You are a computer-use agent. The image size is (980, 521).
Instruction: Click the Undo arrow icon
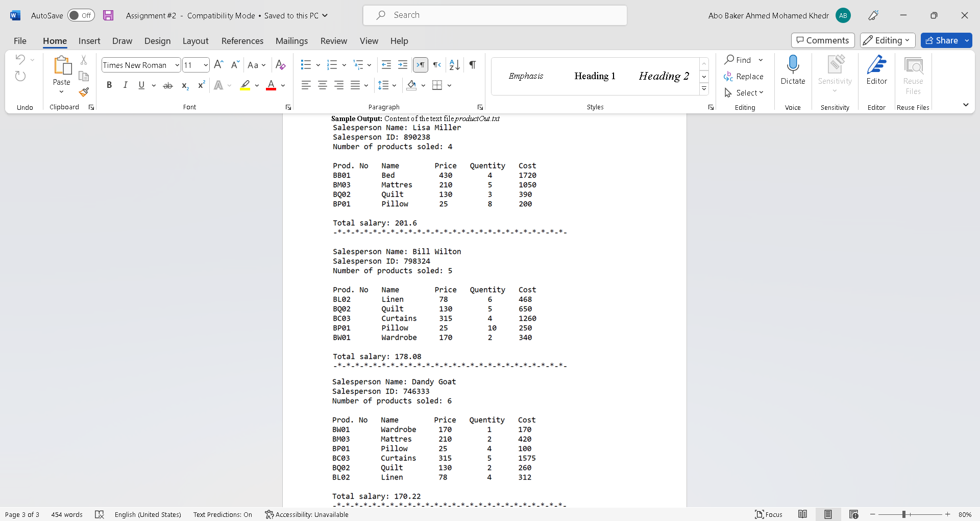click(x=20, y=59)
